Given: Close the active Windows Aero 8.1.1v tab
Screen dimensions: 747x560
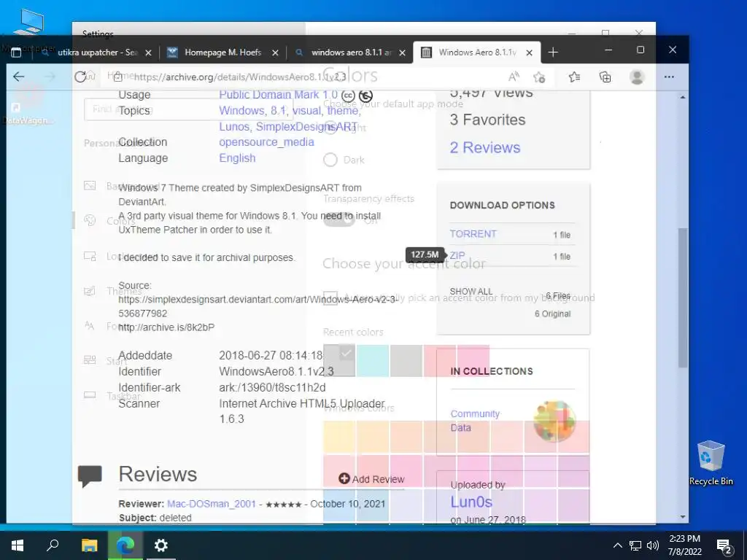Looking at the screenshot, I should [x=529, y=52].
